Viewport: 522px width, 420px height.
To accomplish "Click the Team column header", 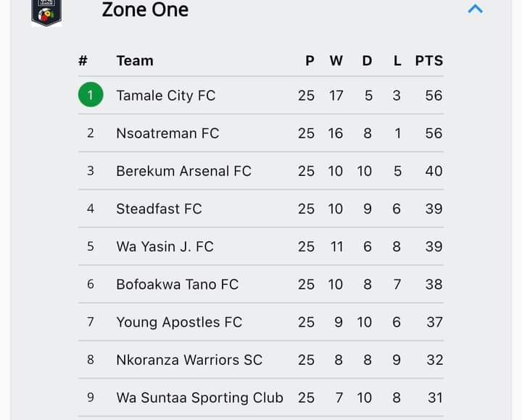I will tap(135, 61).
